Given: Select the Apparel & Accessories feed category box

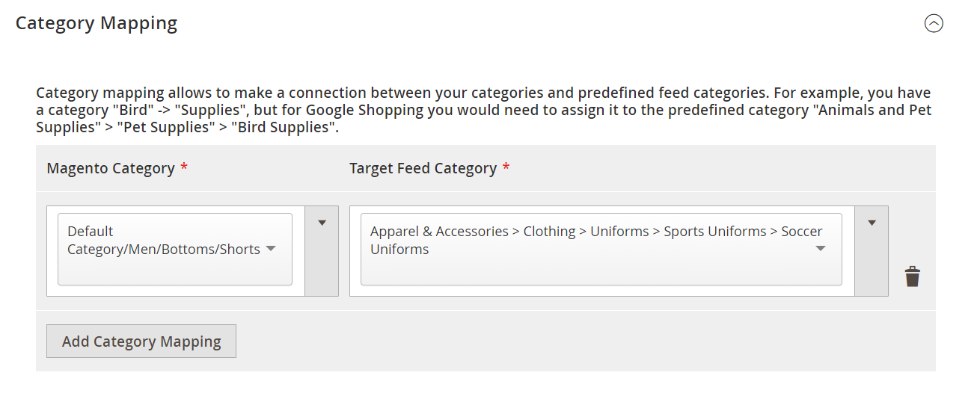Looking at the screenshot, I should [x=601, y=250].
